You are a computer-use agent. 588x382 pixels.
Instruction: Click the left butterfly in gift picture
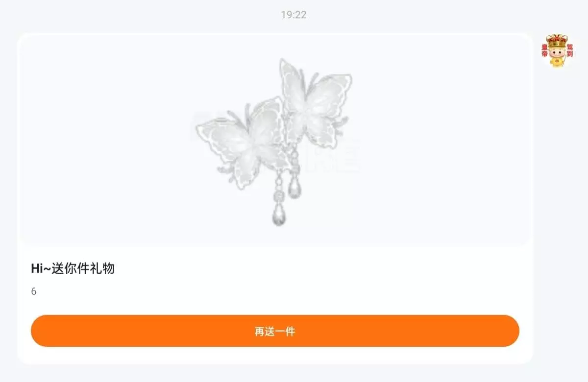pyautogui.click(x=240, y=142)
